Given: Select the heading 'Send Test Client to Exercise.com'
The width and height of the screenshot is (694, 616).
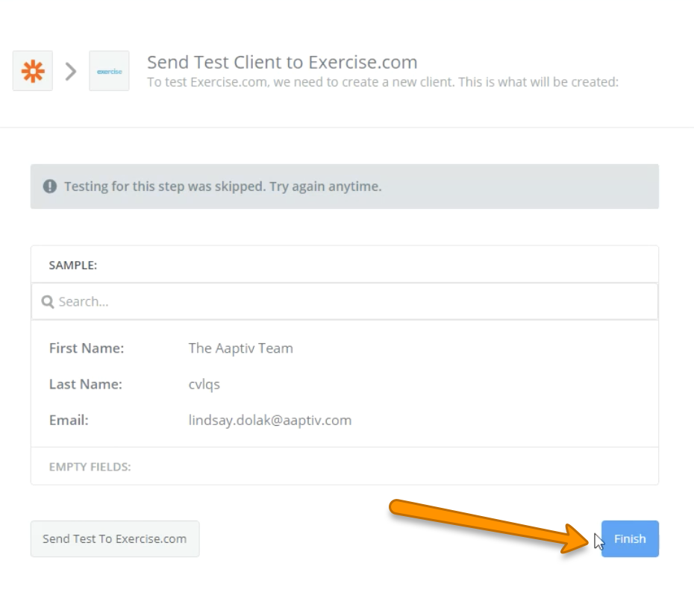Looking at the screenshot, I should pyautogui.click(x=282, y=63).
